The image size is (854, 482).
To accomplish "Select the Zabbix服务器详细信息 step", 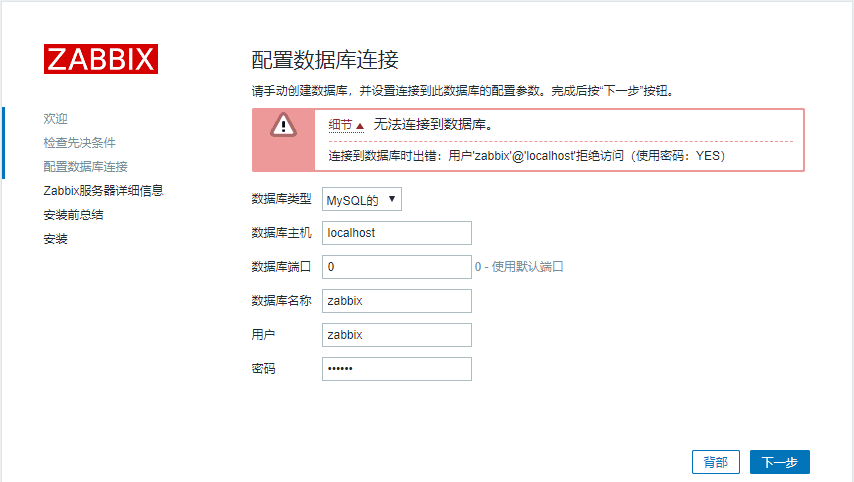I will point(103,191).
